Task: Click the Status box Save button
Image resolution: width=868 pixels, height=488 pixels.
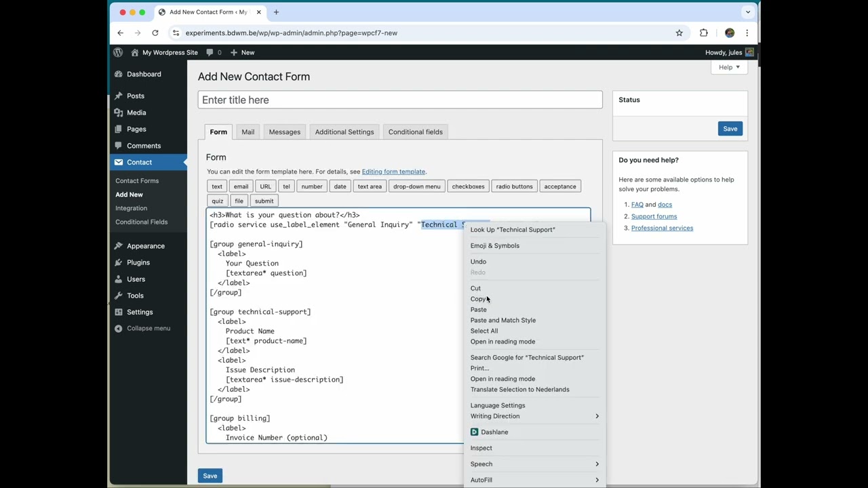Action: (x=730, y=129)
